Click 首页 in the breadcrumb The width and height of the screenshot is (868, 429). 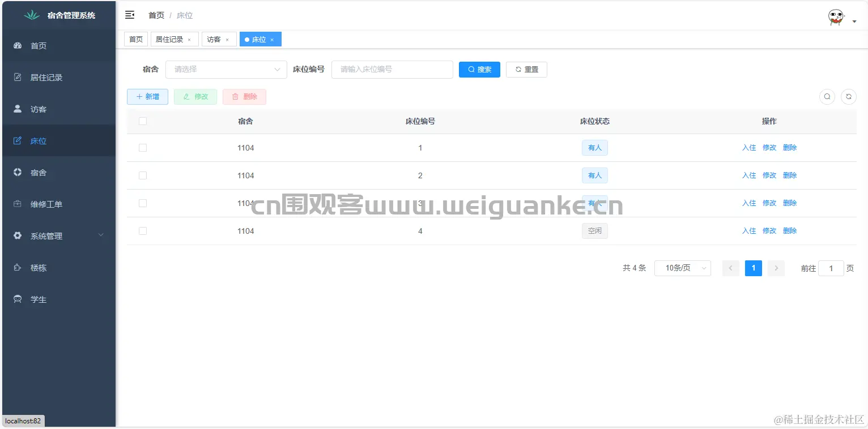pos(156,15)
